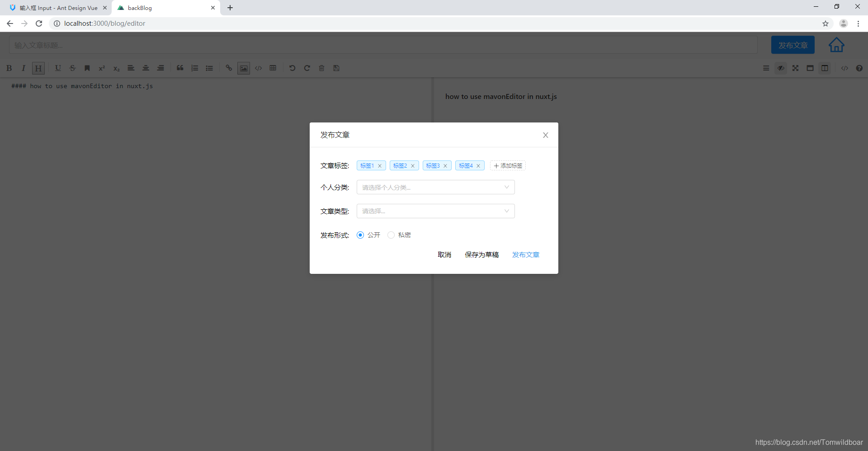Image resolution: width=868 pixels, height=451 pixels.
Task: Align text right icon
Action: [160, 68]
